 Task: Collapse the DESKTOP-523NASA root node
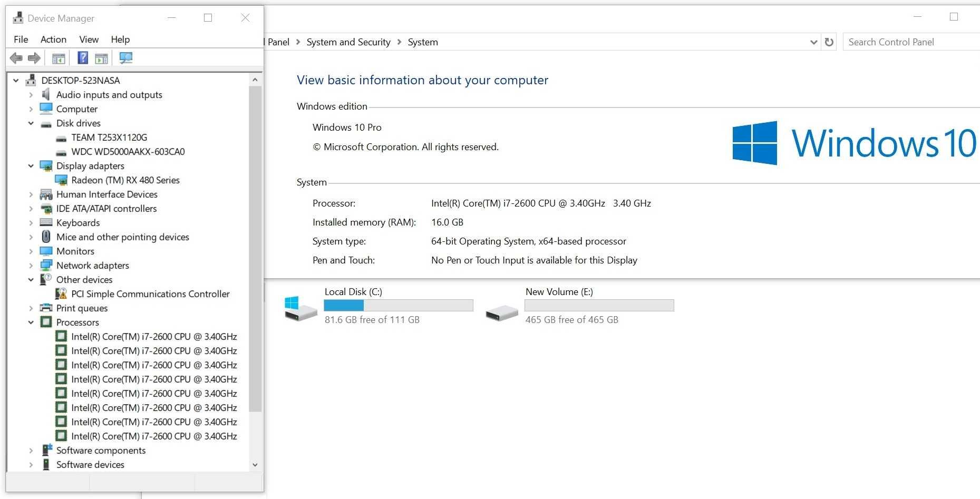point(16,81)
